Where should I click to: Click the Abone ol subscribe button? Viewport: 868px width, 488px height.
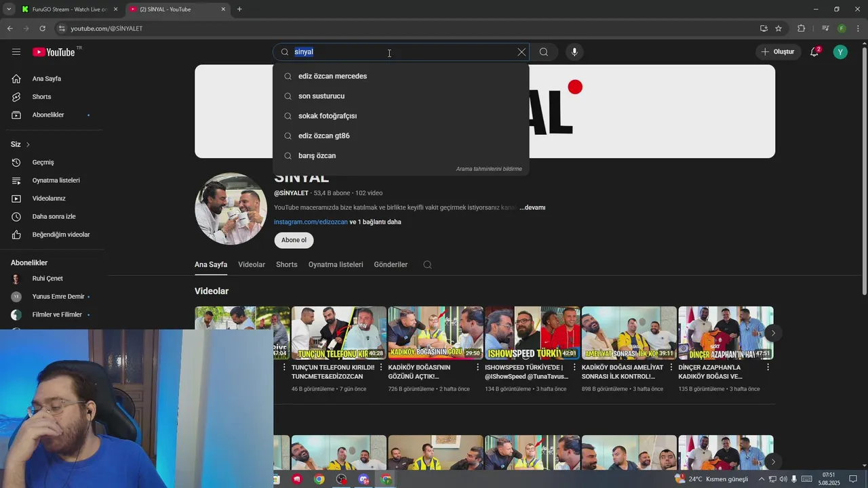click(294, 240)
